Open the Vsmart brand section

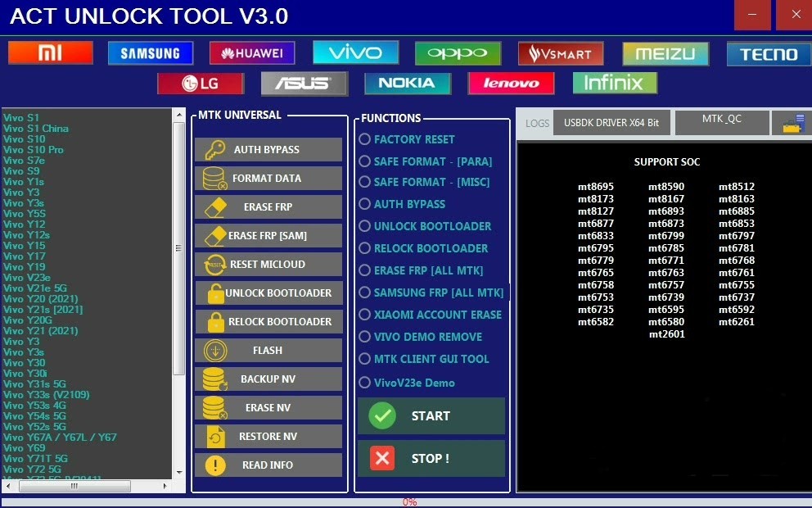click(x=561, y=53)
